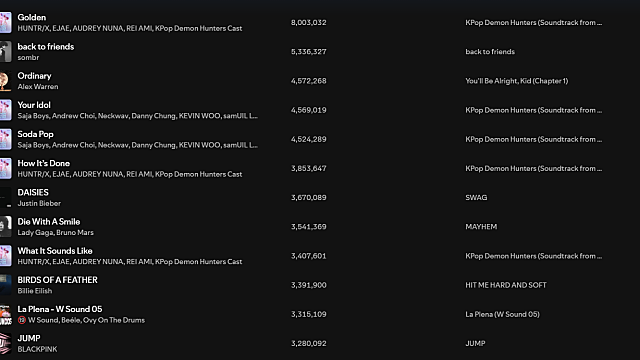
Task: Click the Soda Pop cover thumbnail
Action: [x=6, y=139]
